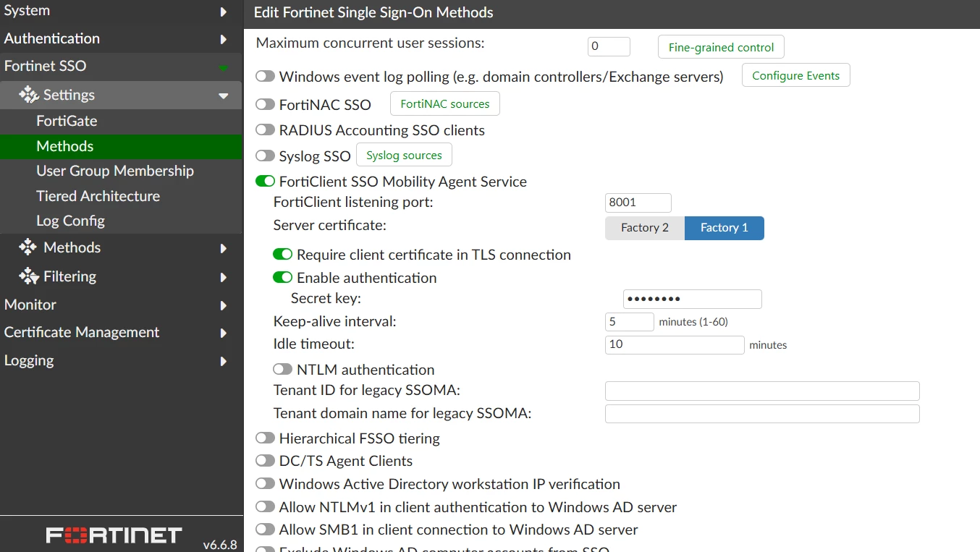
Task: Expand the Authentication menu arrow
Action: tap(224, 39)
